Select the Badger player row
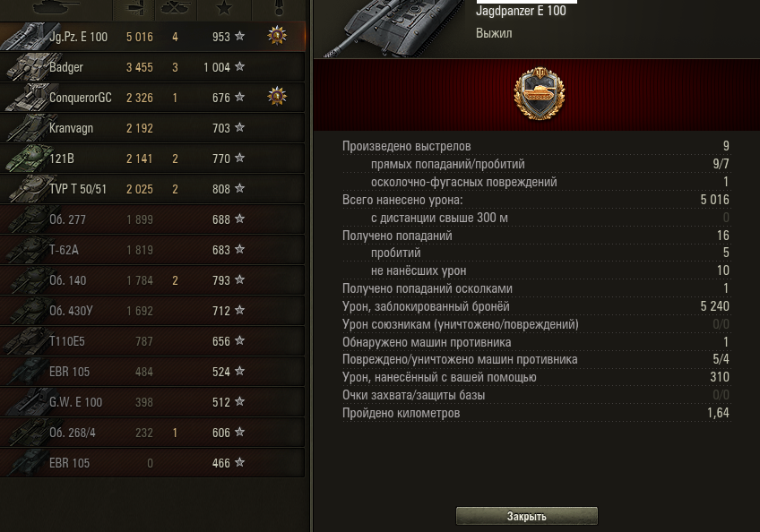This screenshot has height=532, width=760. 152,67
